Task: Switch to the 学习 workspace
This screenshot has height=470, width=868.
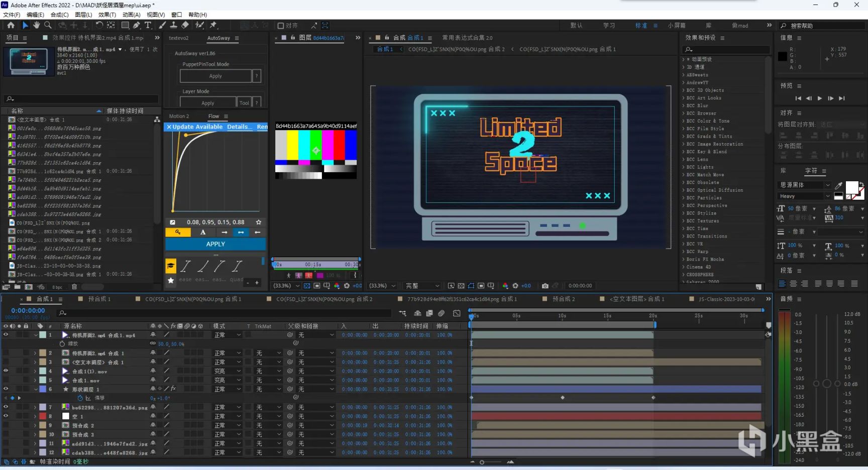Action: point(609,26)
